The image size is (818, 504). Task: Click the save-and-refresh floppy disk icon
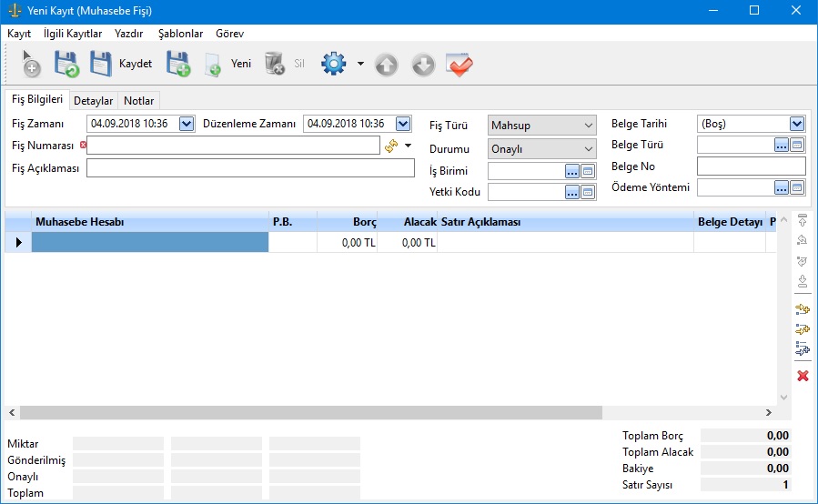[x=66, y=65]
